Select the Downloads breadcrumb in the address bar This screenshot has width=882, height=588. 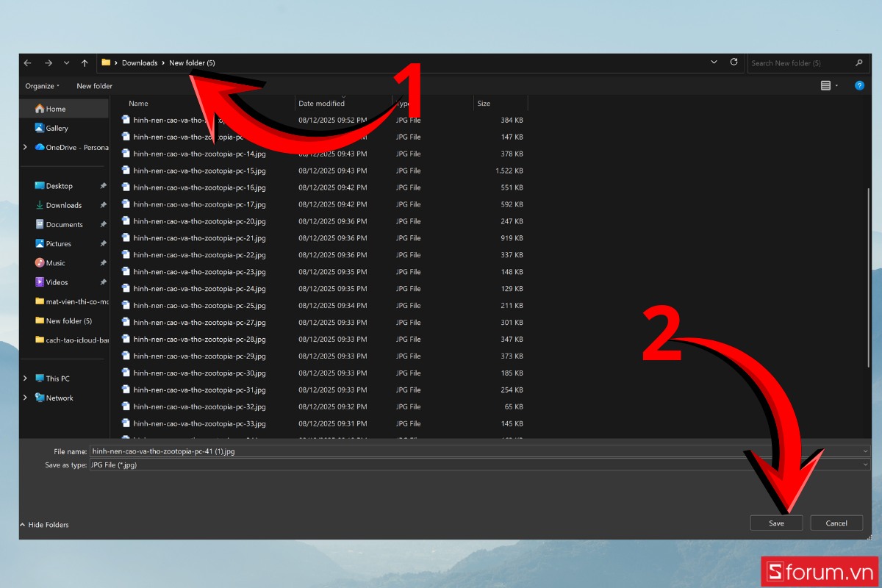tap(140, 63)
